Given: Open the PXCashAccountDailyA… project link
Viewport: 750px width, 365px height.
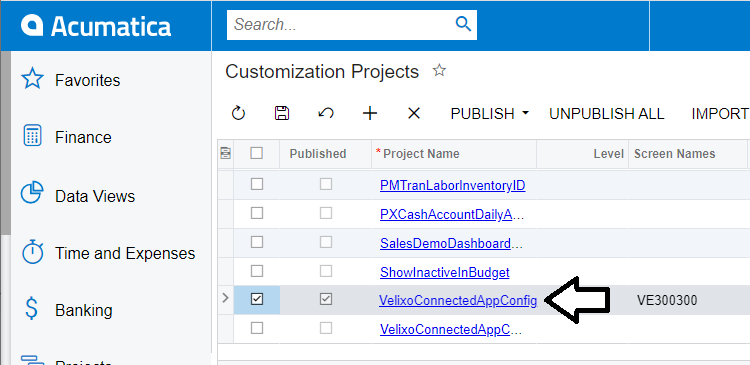Looking at the screenshot, I should coord(452,215).
